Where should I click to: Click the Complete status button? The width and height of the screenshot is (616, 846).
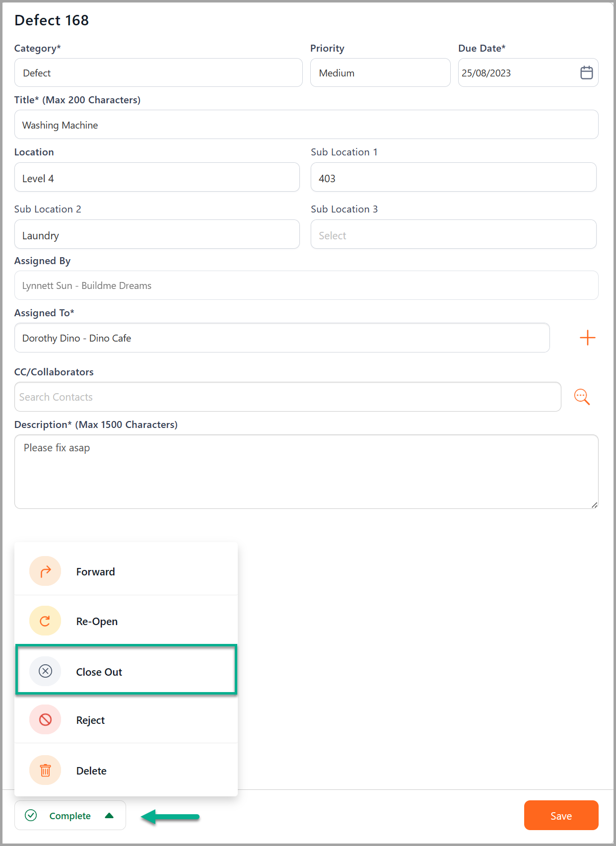70,815
